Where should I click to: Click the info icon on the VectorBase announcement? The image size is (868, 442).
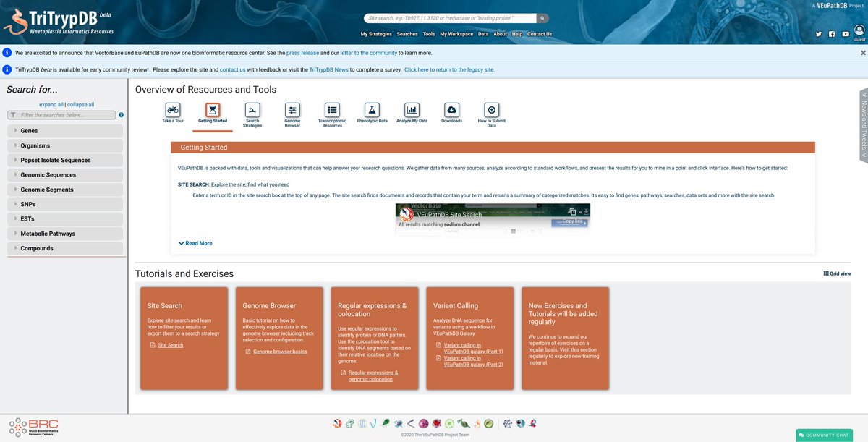pos(7,53)
